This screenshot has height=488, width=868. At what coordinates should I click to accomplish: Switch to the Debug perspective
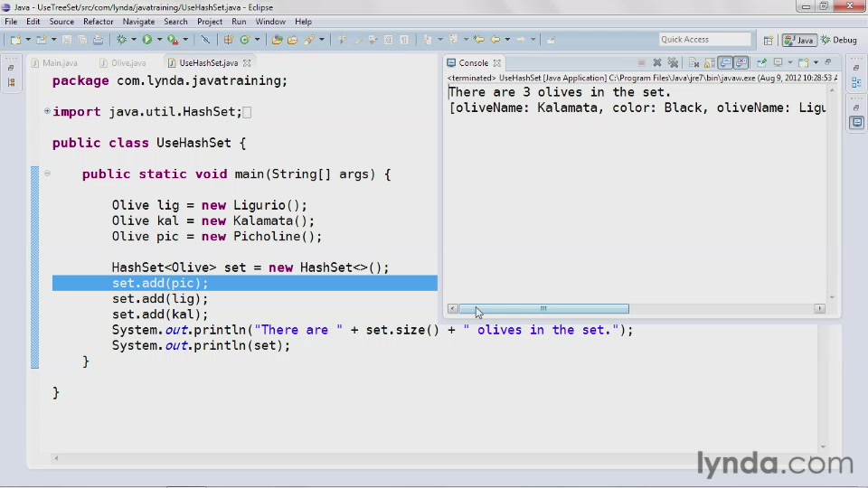(839, 40)
